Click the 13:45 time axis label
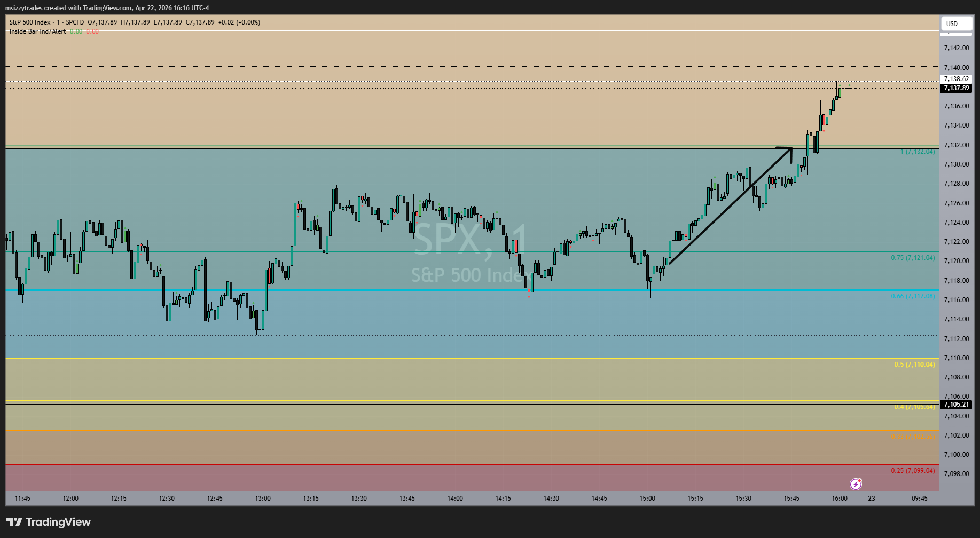This screenshot has height=538, width=980. (x=407, y=499)
